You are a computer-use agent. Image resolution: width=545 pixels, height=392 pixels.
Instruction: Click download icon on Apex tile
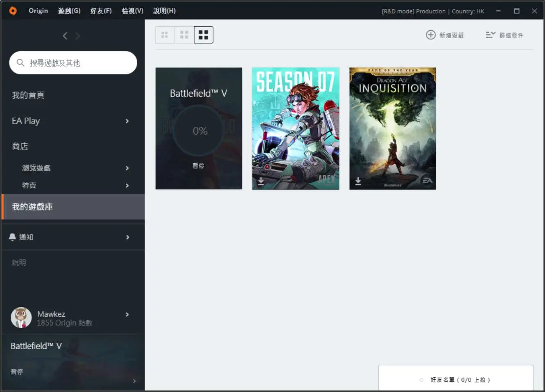click(261, 181)
